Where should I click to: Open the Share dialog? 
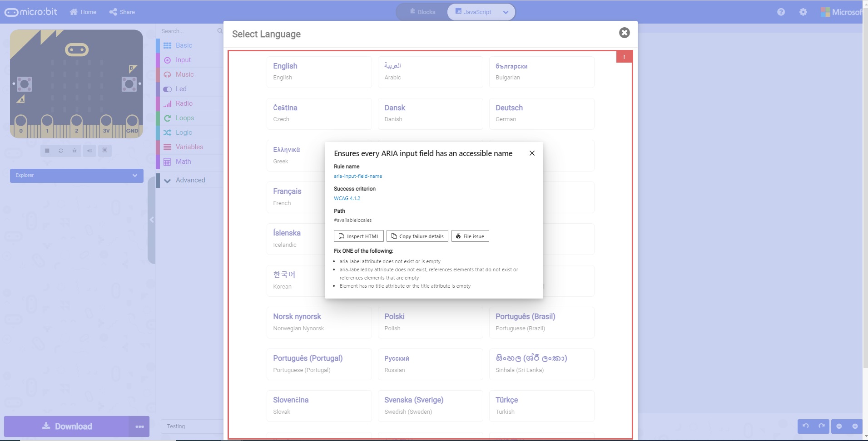(x=121, y=12)
